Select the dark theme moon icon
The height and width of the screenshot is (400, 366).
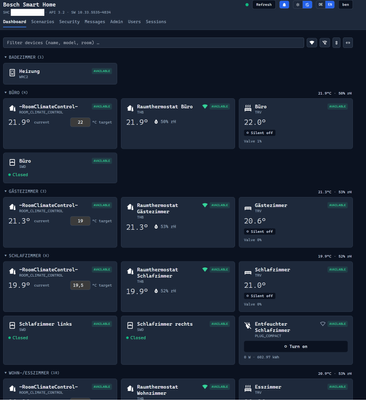[x=307, y=5]
